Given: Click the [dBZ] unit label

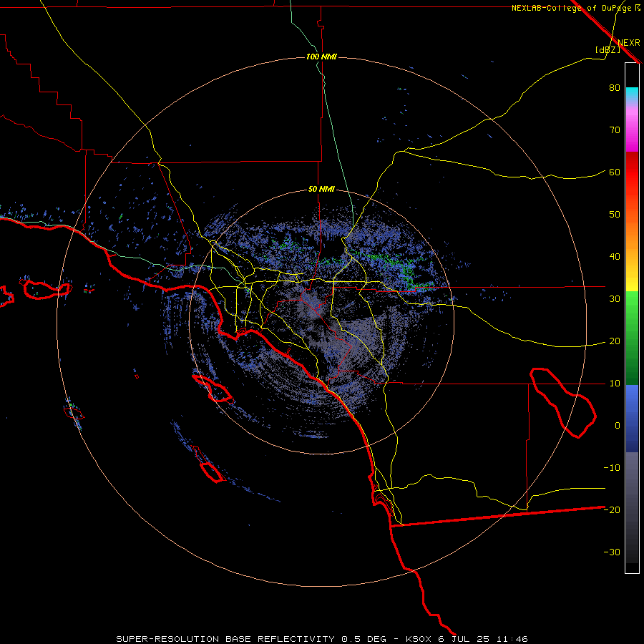Looking at the screenshot, I should [608, 49].
